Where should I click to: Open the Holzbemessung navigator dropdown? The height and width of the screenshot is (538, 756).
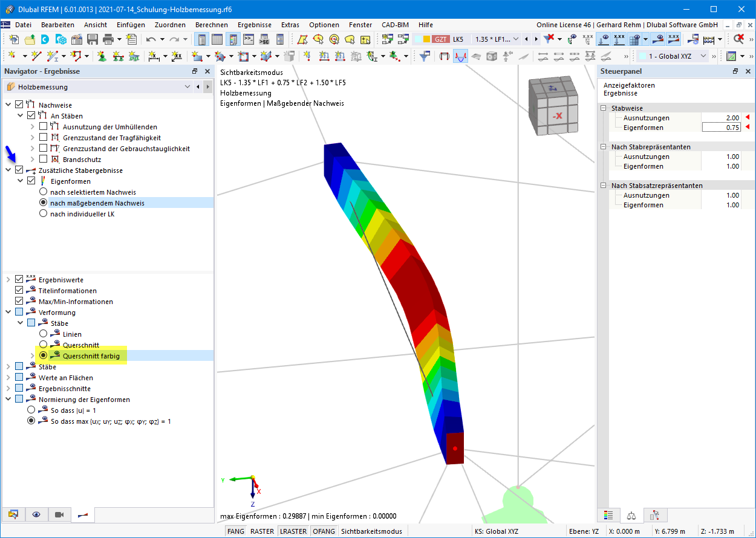tap(187, 87)
